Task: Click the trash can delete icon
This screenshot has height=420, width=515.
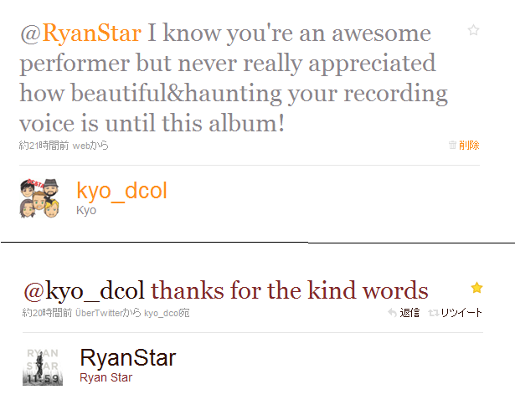Action: tap(452, 145)
